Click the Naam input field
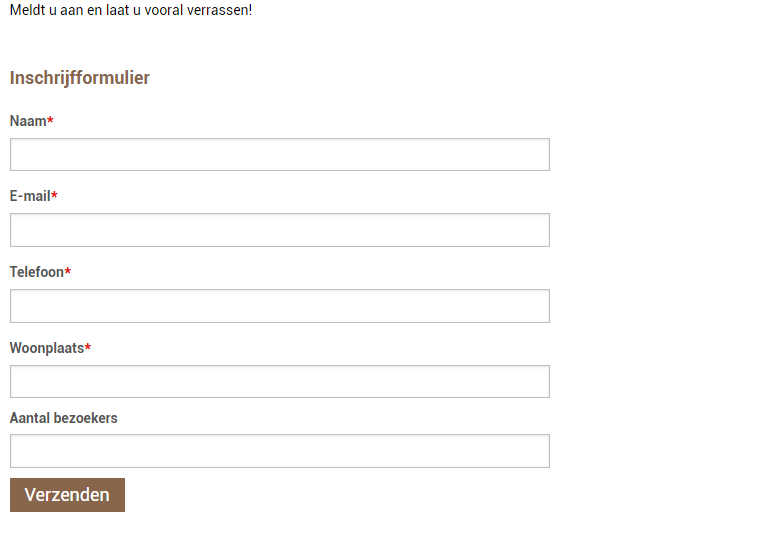 point(279,155)
